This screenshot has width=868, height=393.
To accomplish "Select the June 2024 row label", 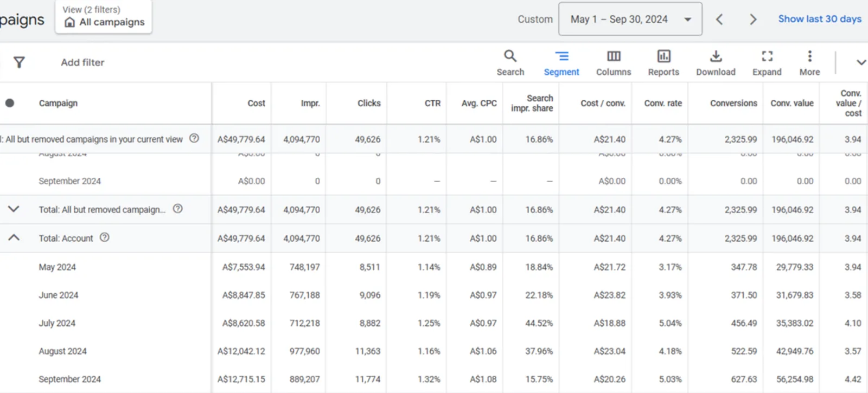I will pos(58,295).
